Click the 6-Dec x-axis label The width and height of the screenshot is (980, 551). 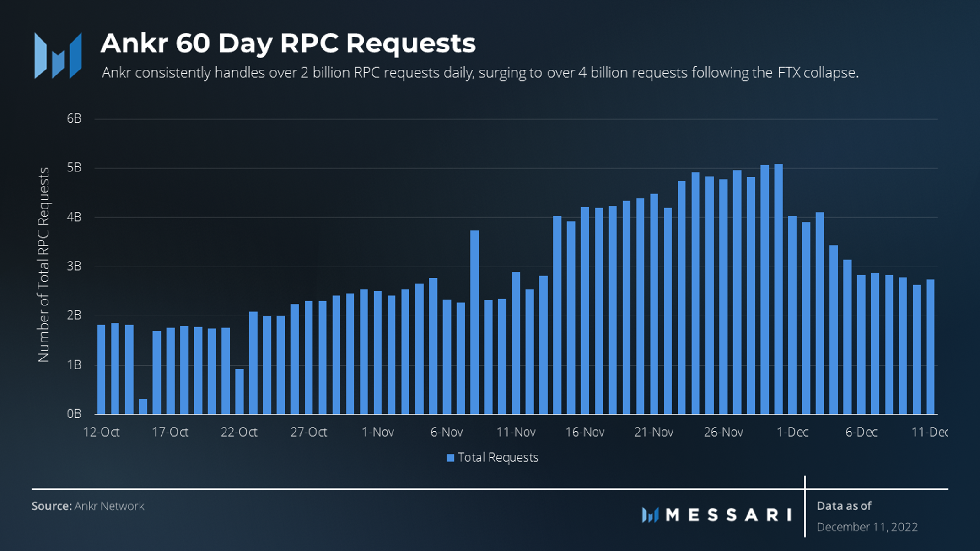click(x=861, y=432)
